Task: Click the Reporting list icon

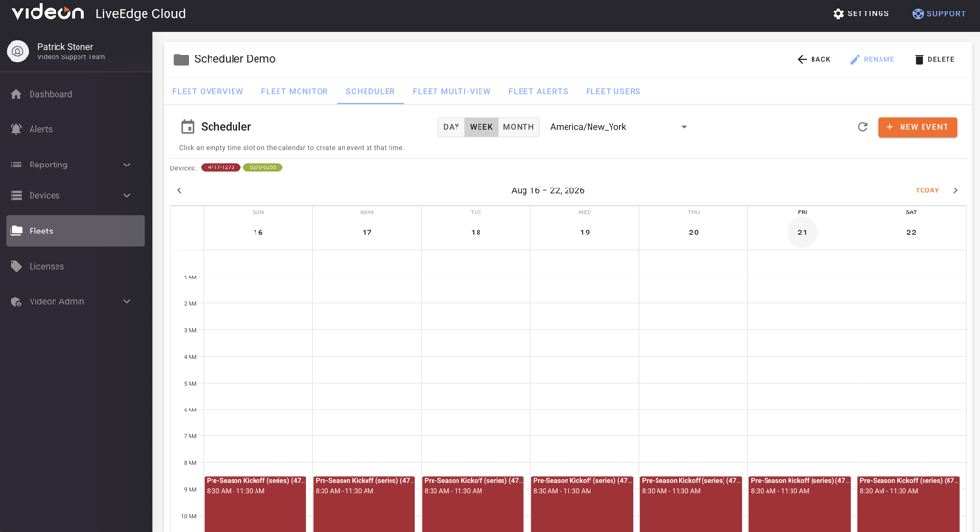Action: [16, 165]
